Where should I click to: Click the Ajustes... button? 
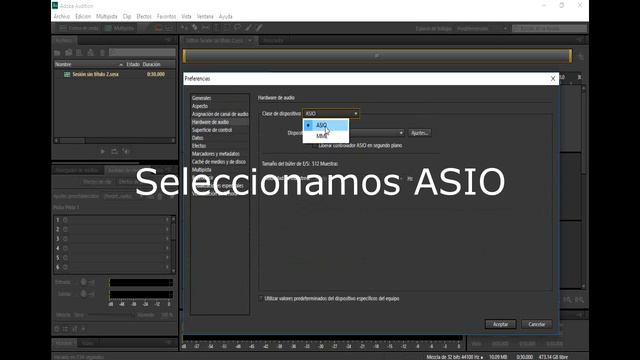click(x=419, y=133)
